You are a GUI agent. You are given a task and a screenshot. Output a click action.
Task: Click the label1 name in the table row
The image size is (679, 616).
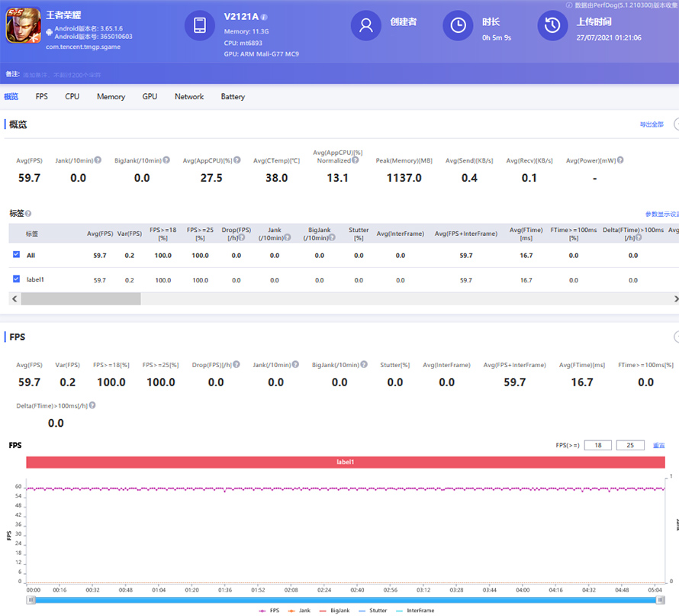pos(35,280)
